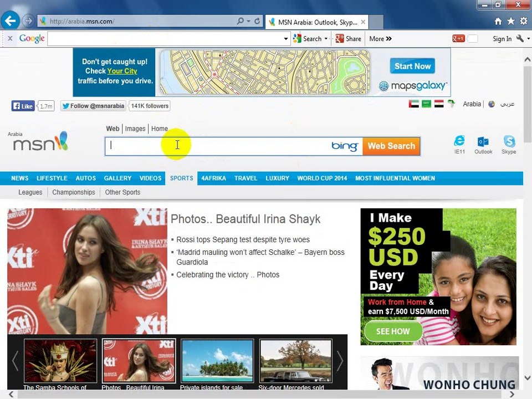This screenshot has width=532, height=399.
Task: Select the UAE flag icon
Action: 413,104
